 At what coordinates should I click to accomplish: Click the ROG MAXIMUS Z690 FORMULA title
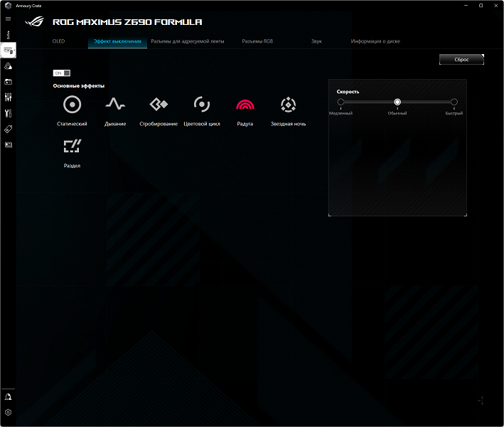click(127, 22)
